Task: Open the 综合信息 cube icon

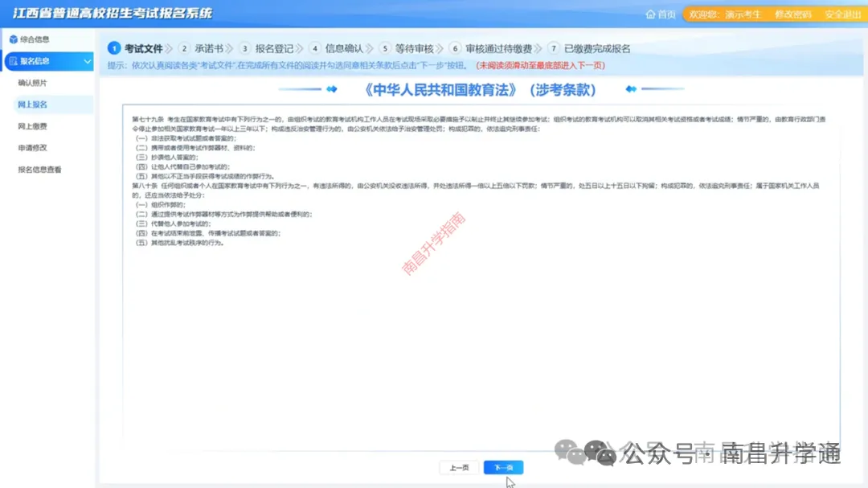Action: click(x=14, y=39)
